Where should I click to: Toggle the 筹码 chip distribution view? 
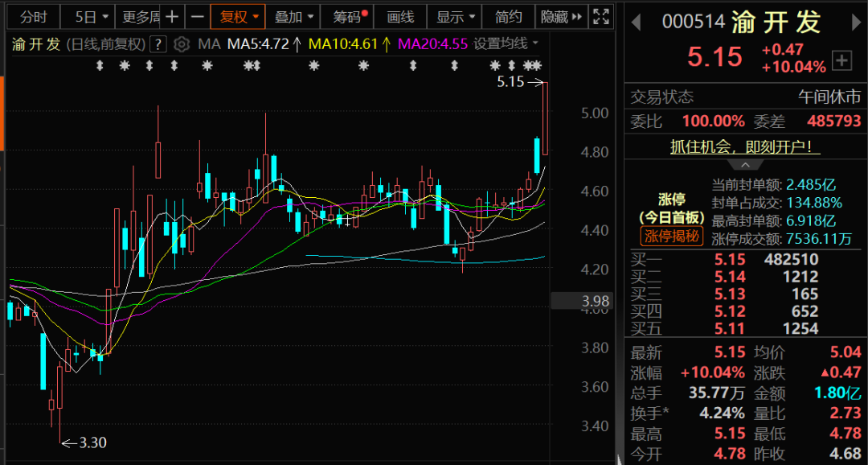point(350,16)
